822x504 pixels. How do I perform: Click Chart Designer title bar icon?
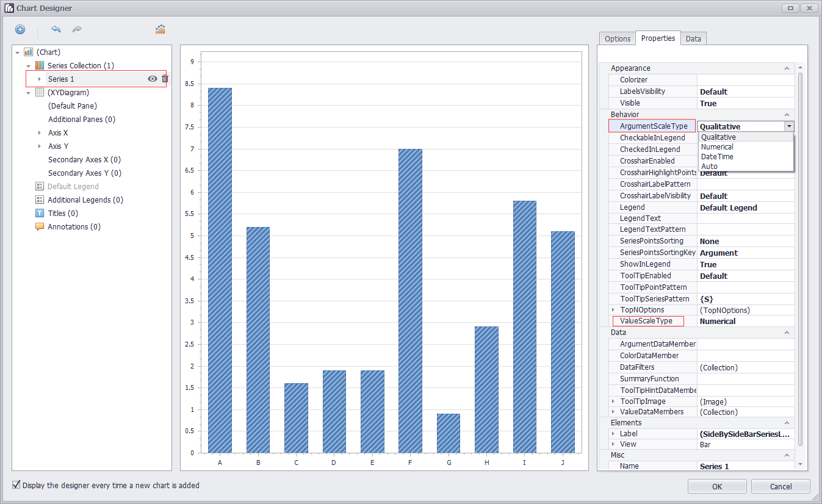(x=9, y=9)
